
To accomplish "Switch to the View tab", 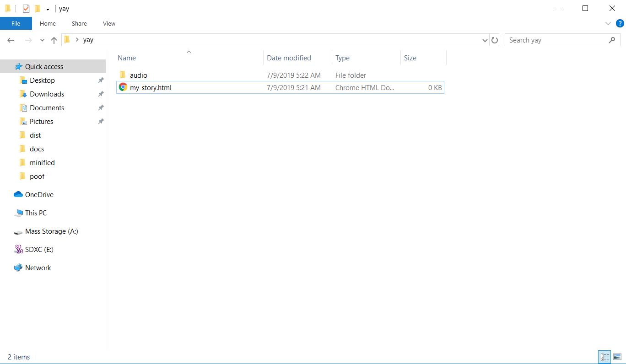I will (x=109, y=23).
